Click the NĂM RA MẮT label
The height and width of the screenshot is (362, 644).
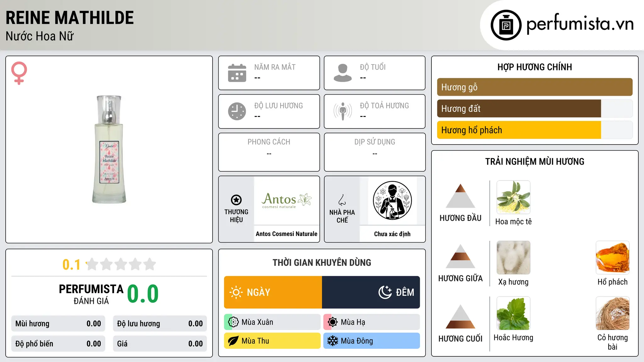275,67
